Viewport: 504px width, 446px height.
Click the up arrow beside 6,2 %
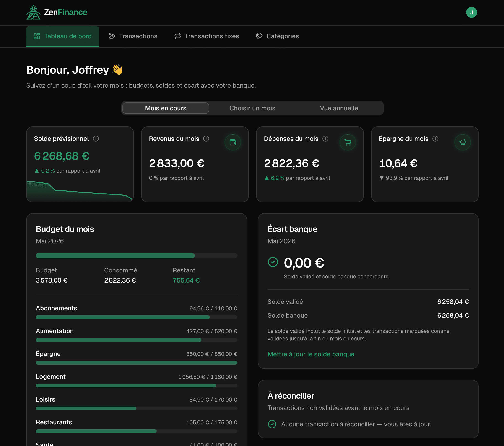pos(267,178)
